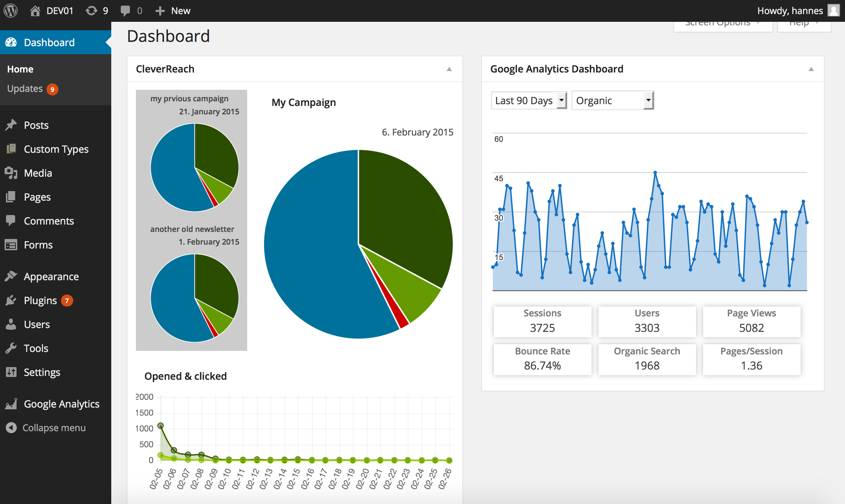This screenshot has width=845, height=504.
Task: Open the Appearance menu
Action: point(56,276)
